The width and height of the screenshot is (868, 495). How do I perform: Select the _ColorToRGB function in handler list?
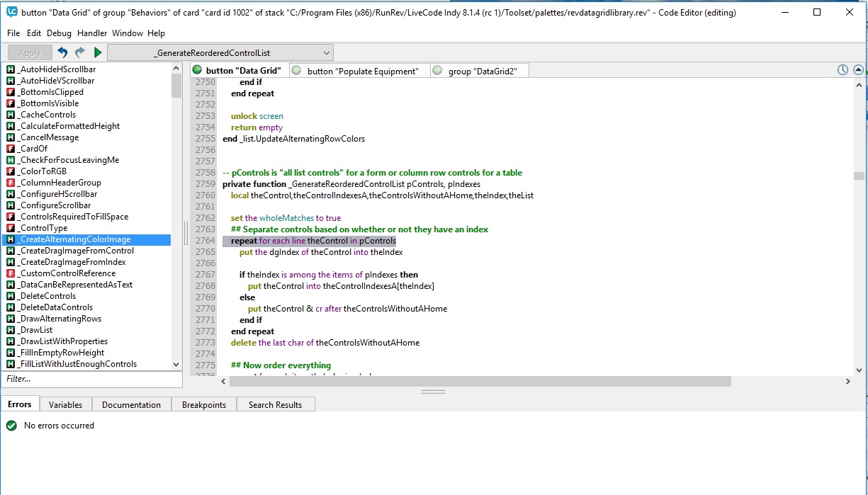pos(43,171)
